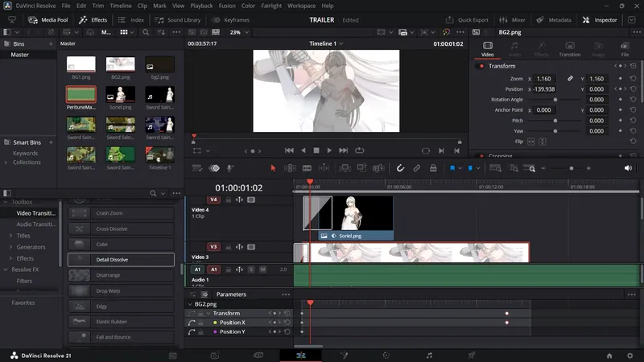Click Media Pool search magnifier icon
The height and width of the screenshot is (362, 644).
pos(146,32)
